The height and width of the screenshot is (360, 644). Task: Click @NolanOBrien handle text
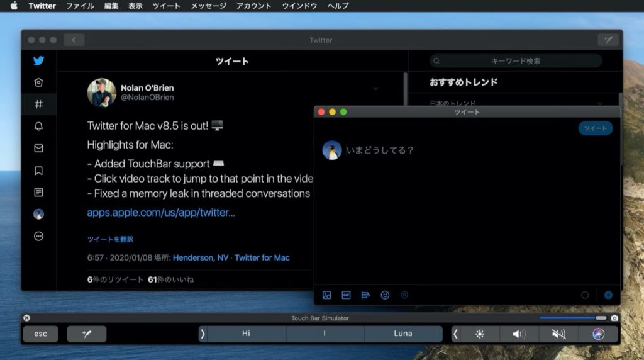tap(147, 98)
